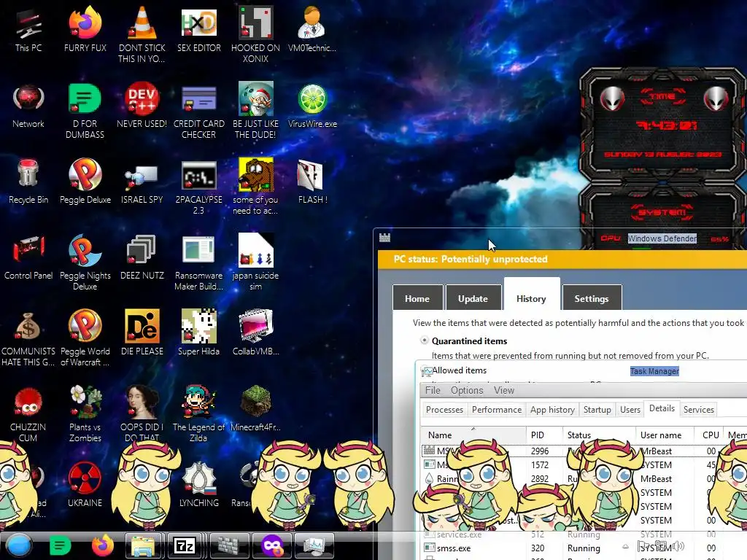Select the Peggle World of Warcraft icon
This screenshot has height=560, width=747.
coord(85,338)
